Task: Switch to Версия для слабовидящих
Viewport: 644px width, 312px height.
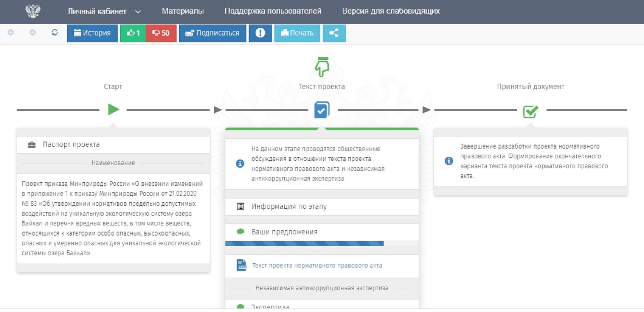Action: 391,11
